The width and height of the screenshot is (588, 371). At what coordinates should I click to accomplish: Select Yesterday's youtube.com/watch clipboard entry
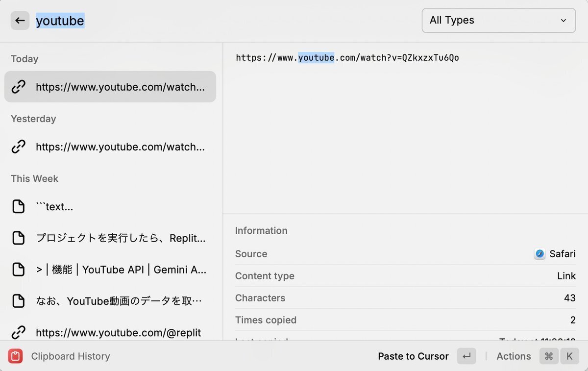point(120,147)
